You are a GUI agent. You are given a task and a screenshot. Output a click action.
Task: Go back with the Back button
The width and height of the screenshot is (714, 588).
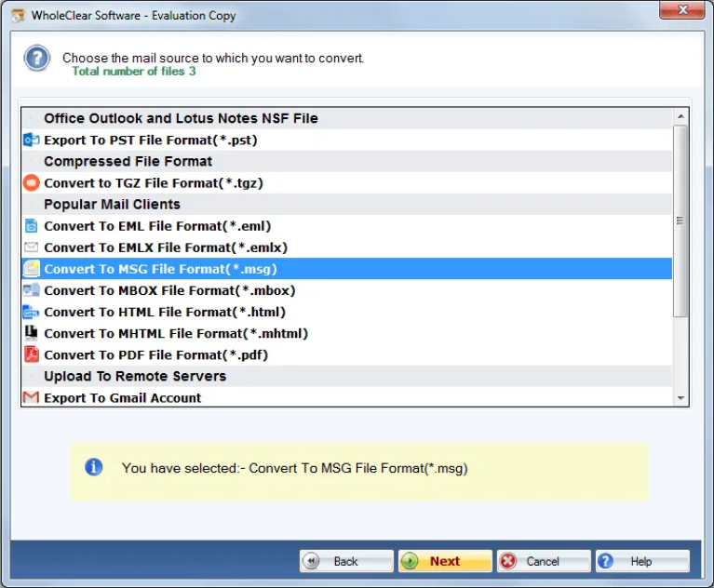tap(346, 561)
